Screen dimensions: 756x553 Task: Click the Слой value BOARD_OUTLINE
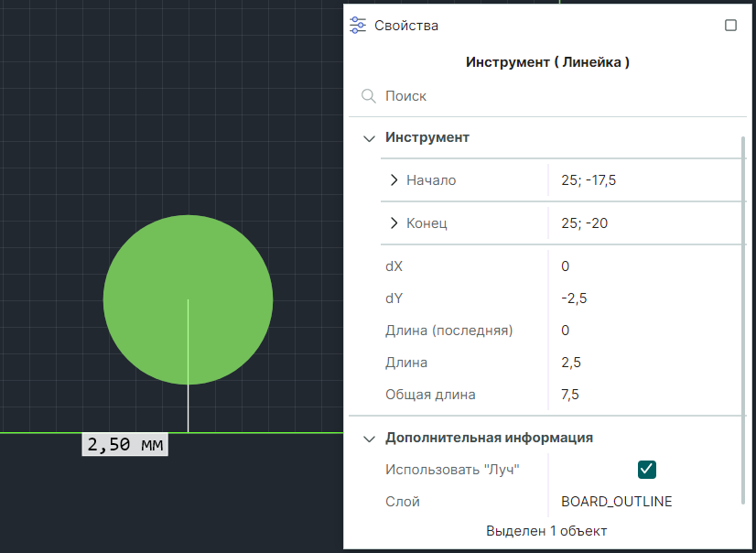coord(616,502)
